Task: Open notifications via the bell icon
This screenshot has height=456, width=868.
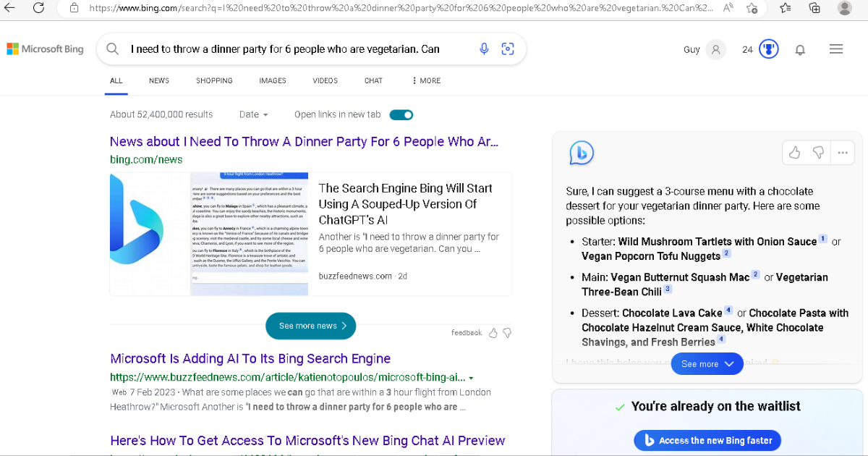Action: [x=800, y=48]
